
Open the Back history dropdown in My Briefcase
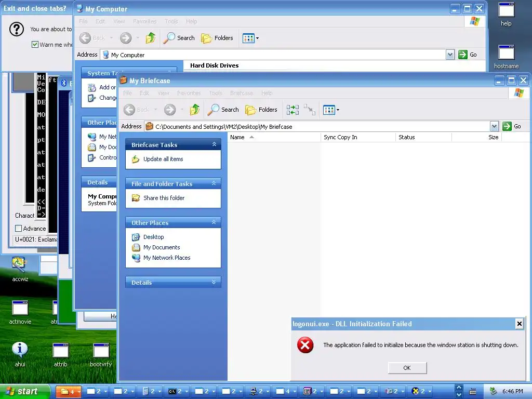pos(156,110)
